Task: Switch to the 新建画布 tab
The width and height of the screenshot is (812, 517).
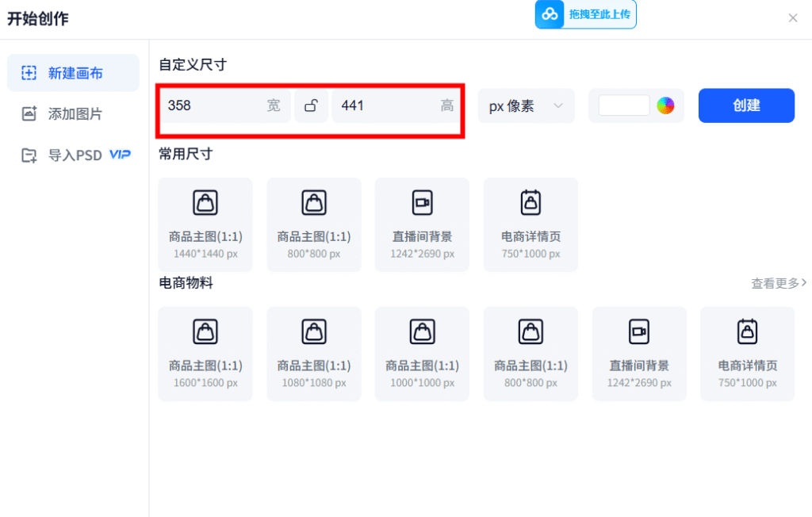Action: [73, 73]
